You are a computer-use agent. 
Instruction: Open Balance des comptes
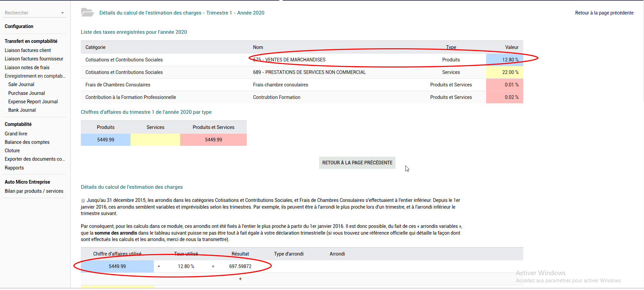[x=27, y=142]
